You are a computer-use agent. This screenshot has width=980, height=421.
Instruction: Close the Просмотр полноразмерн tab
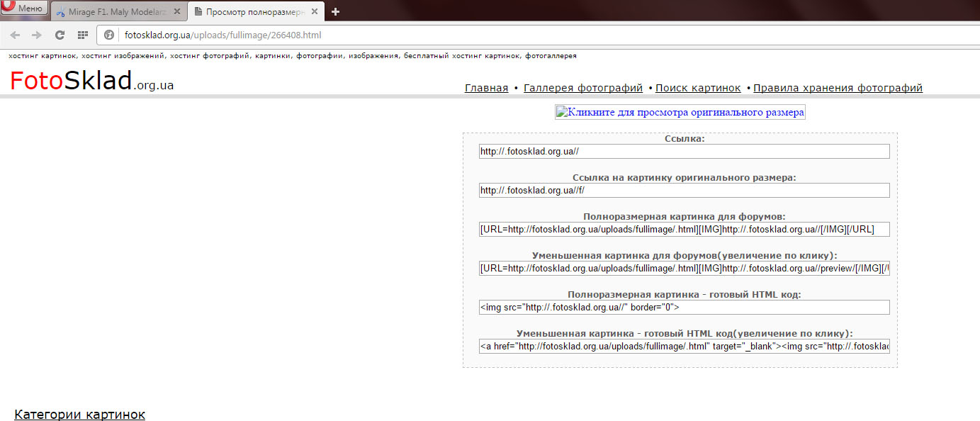[x=316, y=11]
